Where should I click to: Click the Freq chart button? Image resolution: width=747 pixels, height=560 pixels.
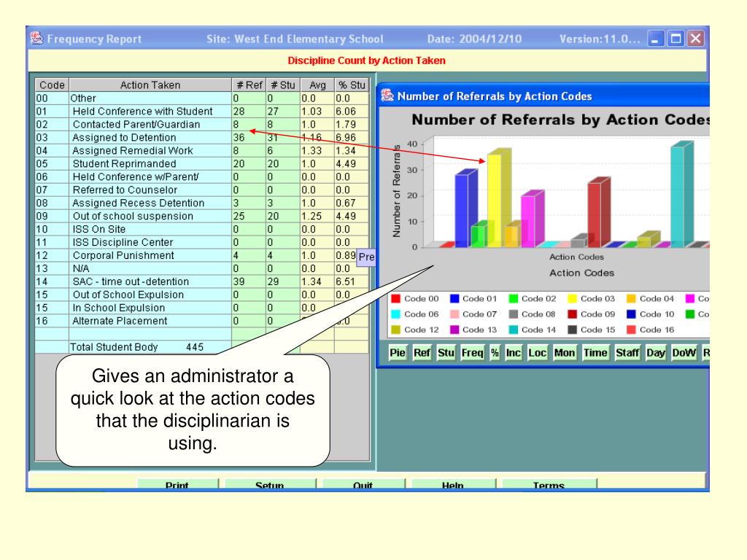472,353
